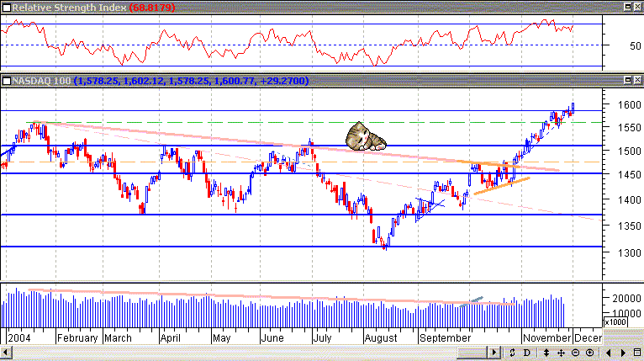
Task: Click the '1350' price axis label
Action: click(629, 226)
